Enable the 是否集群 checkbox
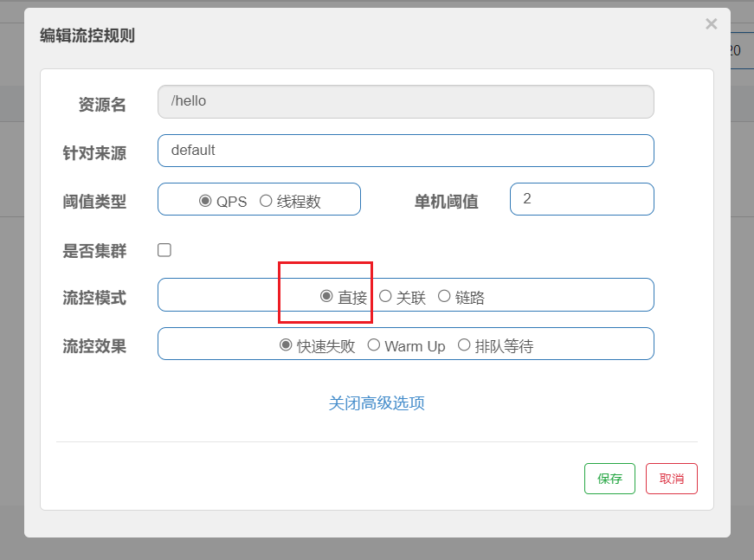The image size is (754, 560). coord(164,250)
